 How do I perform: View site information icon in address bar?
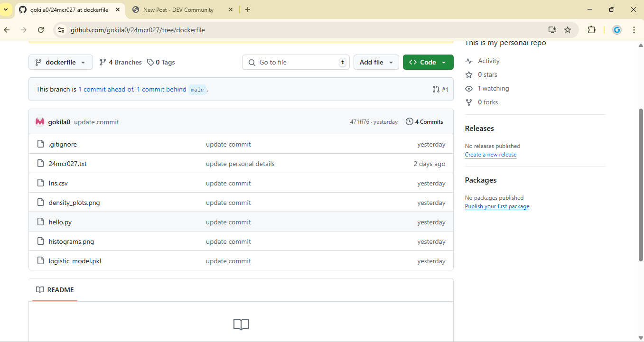[61, 30]
